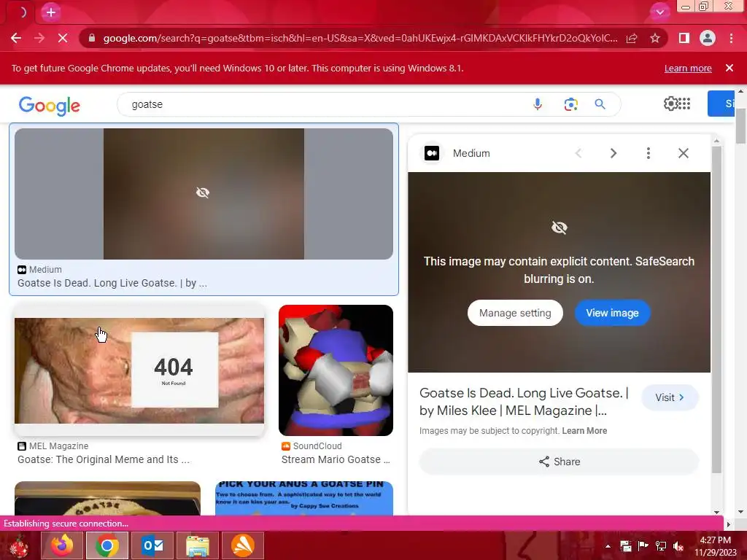Viewport: 747px width, 560px height.
Task: Follow the Learn more link in the update bar
Action: click(x=688, y=69)
